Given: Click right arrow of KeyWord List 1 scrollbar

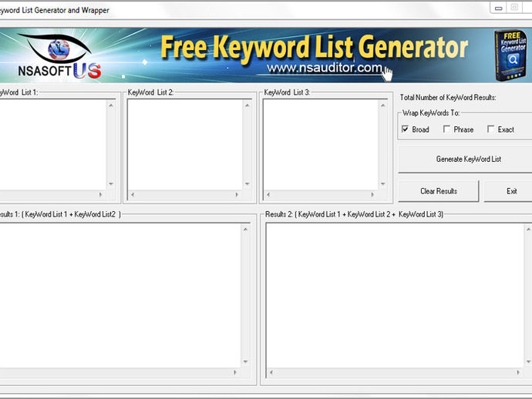Looking at the screenshot, I should point(100,195).
